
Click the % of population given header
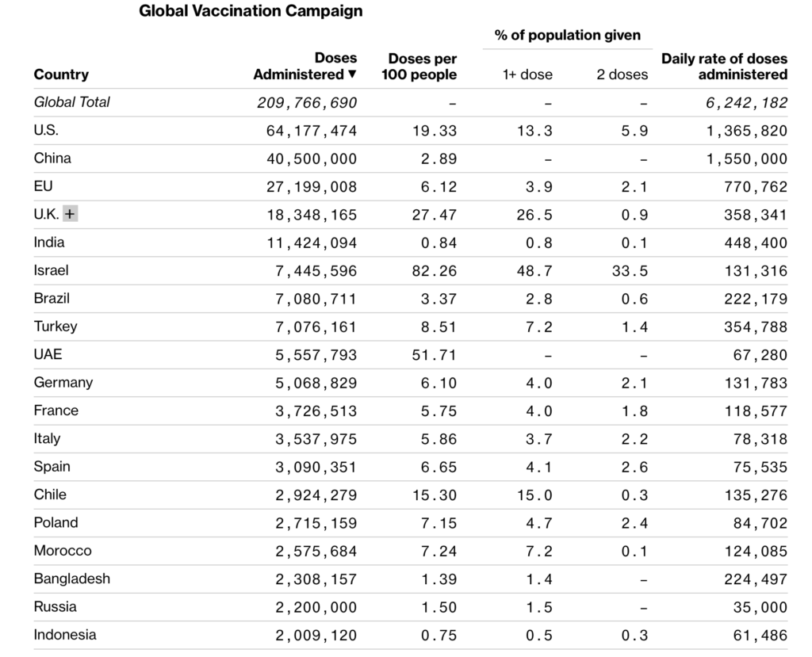pos(567,35)
